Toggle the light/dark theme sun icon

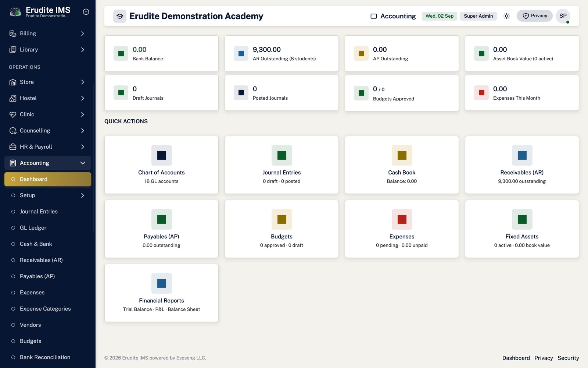tap(506, 16)
